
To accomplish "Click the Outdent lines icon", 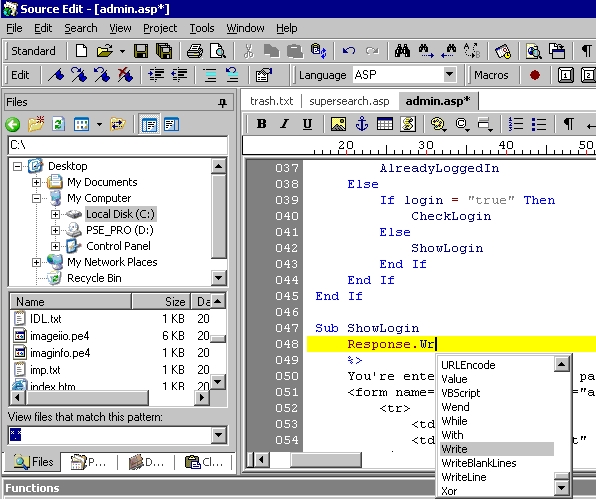I will click(x=179, y=75).
